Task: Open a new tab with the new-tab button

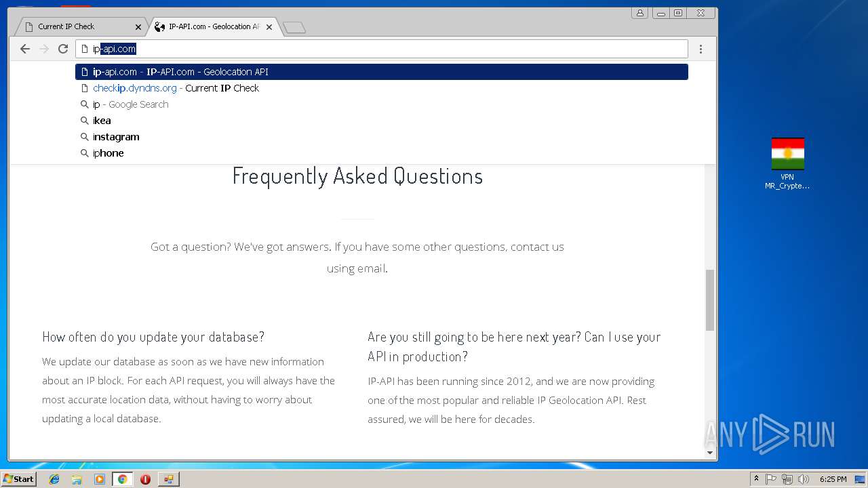Action: [x=294, y=27]
